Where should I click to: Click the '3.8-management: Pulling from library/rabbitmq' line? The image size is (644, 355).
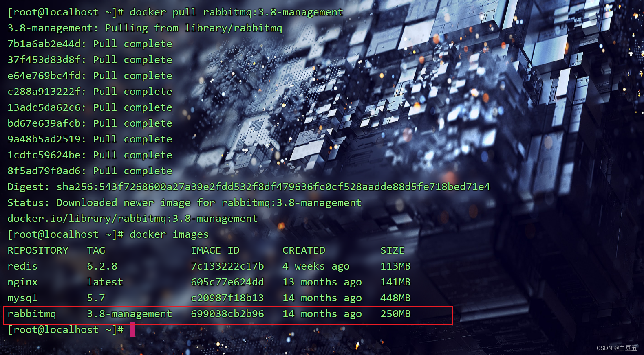pyautogui.click(x=145, y=28)
